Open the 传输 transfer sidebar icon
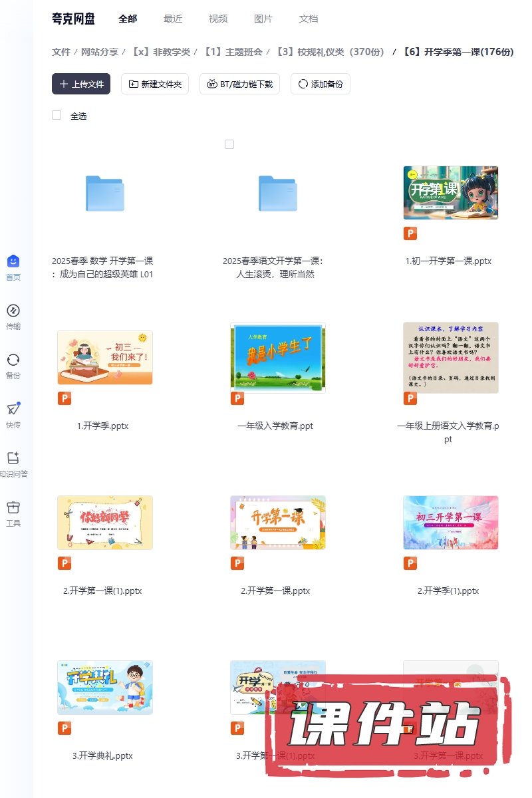 tap(13, 311)
